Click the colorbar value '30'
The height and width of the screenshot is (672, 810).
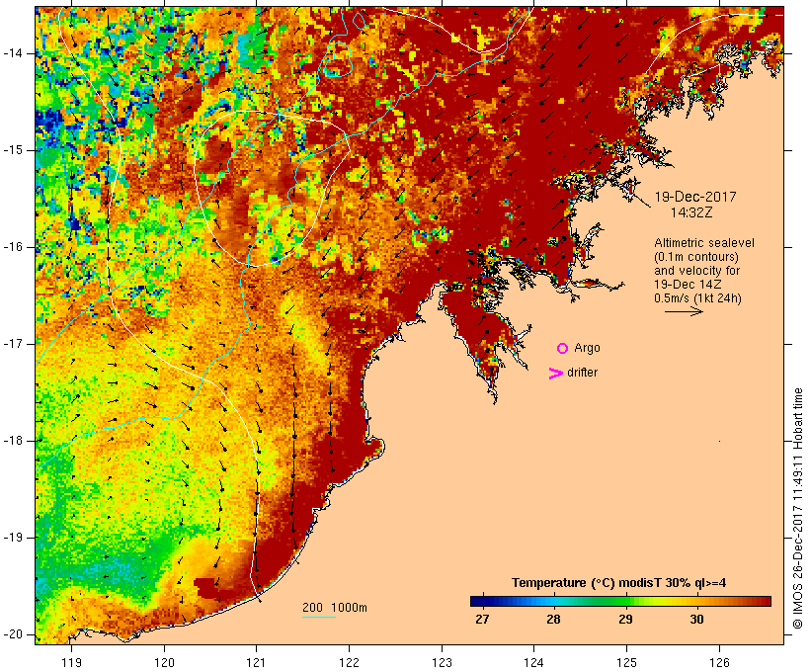696,620
